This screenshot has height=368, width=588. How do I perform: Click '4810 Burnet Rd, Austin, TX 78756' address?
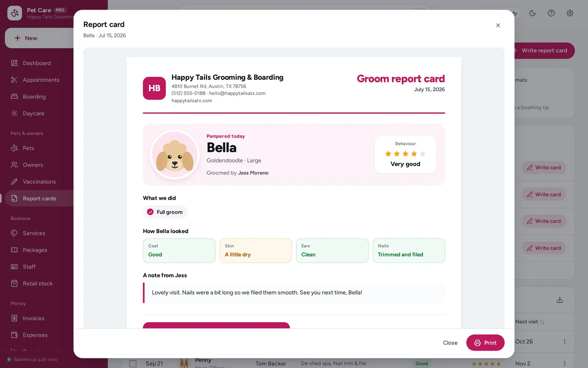[209, 86]
